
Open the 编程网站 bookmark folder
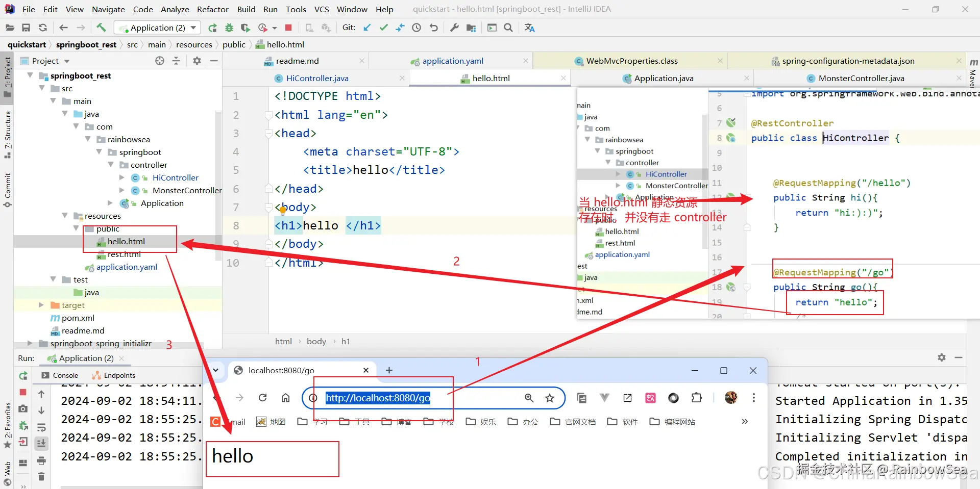[x=672, y=422]
